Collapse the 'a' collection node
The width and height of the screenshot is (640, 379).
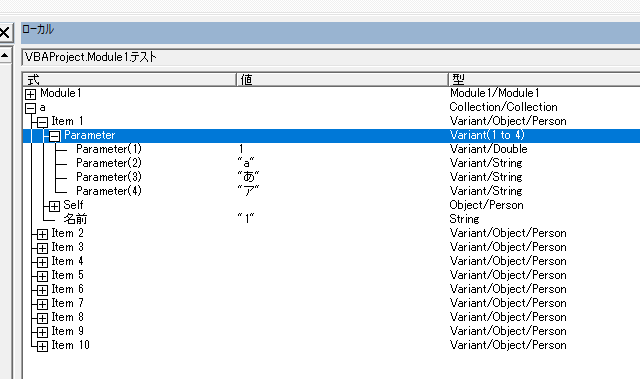pyautogui.click(x=30, y=108)
